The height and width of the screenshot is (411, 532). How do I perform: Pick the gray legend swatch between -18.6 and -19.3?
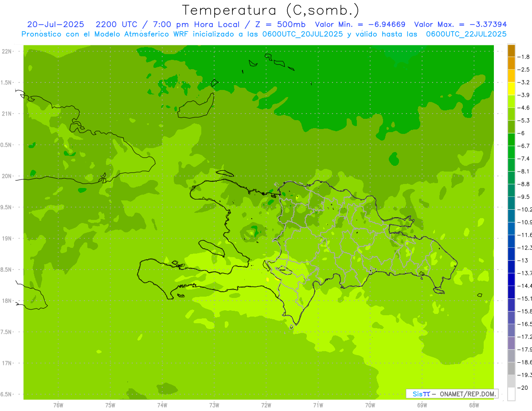click(x=511, y=368)
